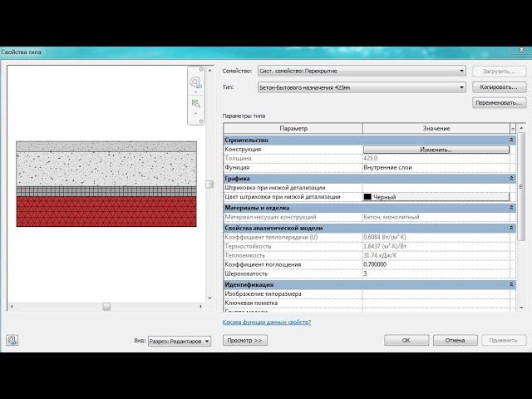Collapse the Графика section
The width and height of the screenshot is (532, 399).
(x=511, y=178)
